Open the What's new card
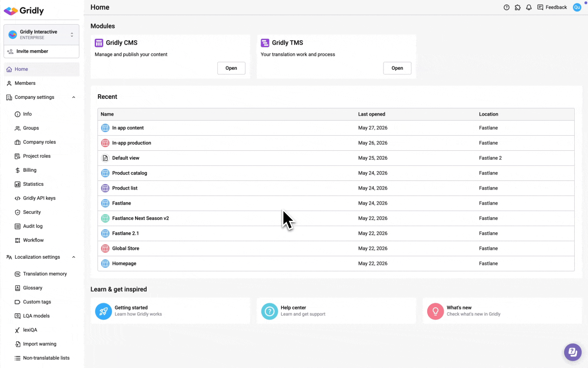Viewport: 588px width, 368px height. pos(502,311)
